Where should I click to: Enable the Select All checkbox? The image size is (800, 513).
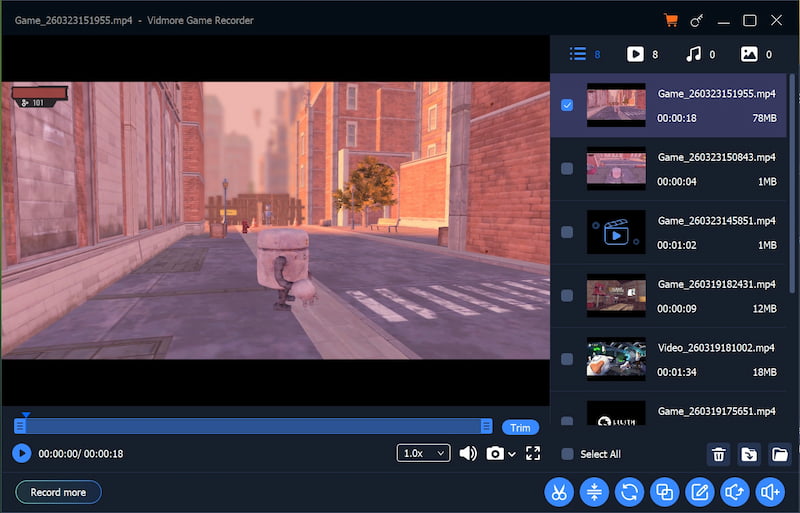[567, 454]
